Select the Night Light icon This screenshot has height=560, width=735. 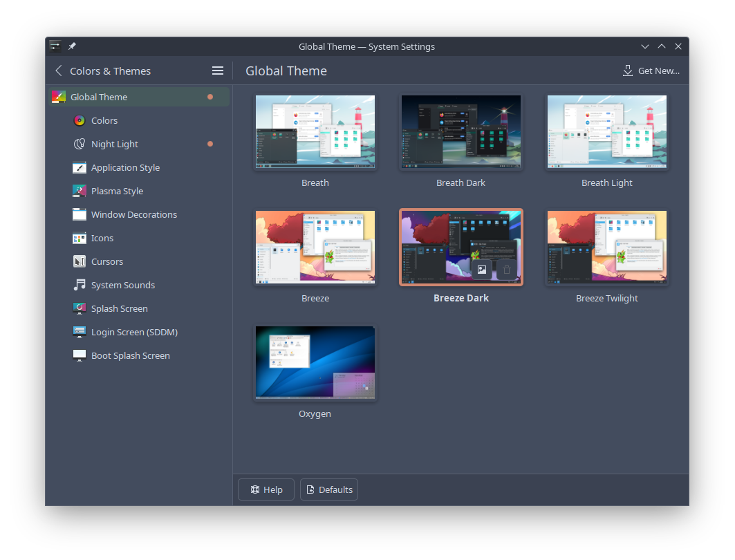pos(80,144)
